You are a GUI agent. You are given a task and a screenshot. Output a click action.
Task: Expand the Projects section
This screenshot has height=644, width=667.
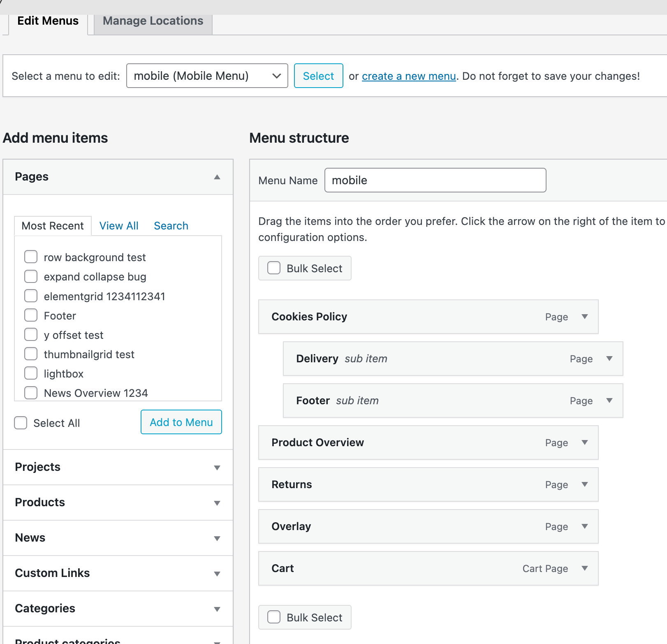point(217,468)
